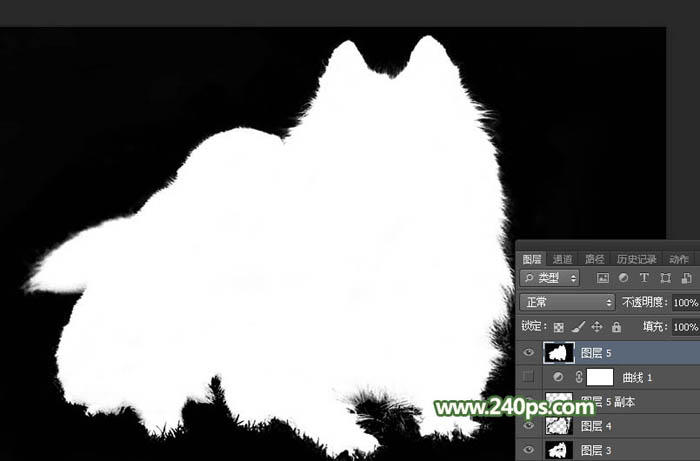Show the 曲线 1 adjustment layer
Viewport: 700px width, 461px height.
pyautogui.click(x=529, y=377)
